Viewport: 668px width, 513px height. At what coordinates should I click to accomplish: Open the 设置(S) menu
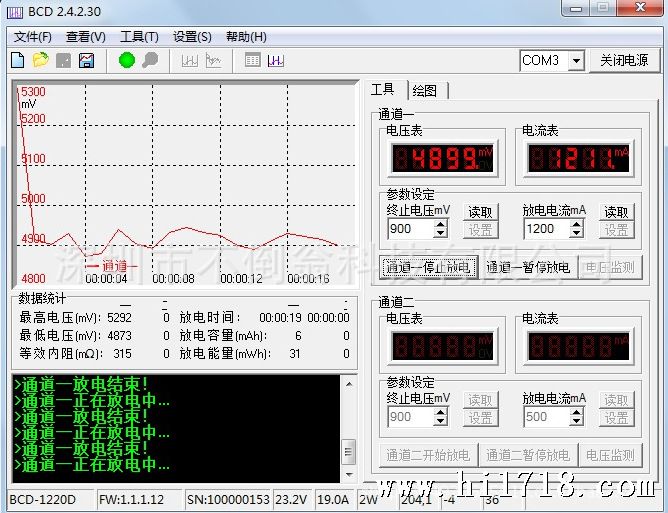click(192, 37)
